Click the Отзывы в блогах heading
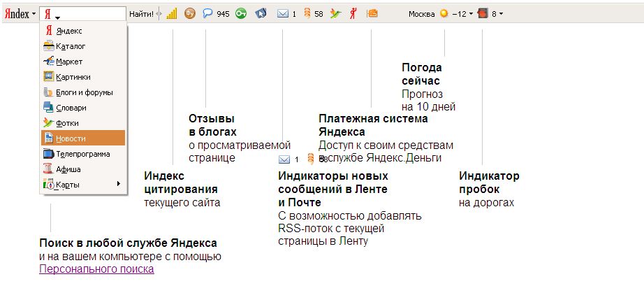 point(213,125)
